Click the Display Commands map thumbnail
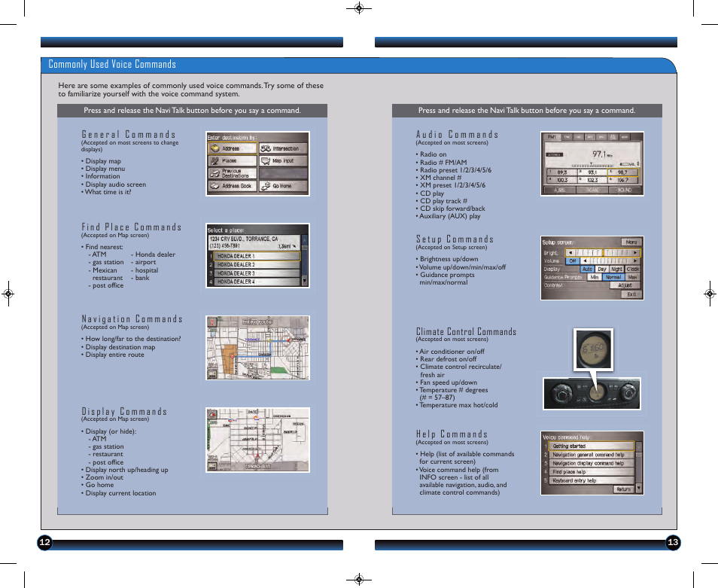This screenshot has height=588, width=718. point(257,440)
